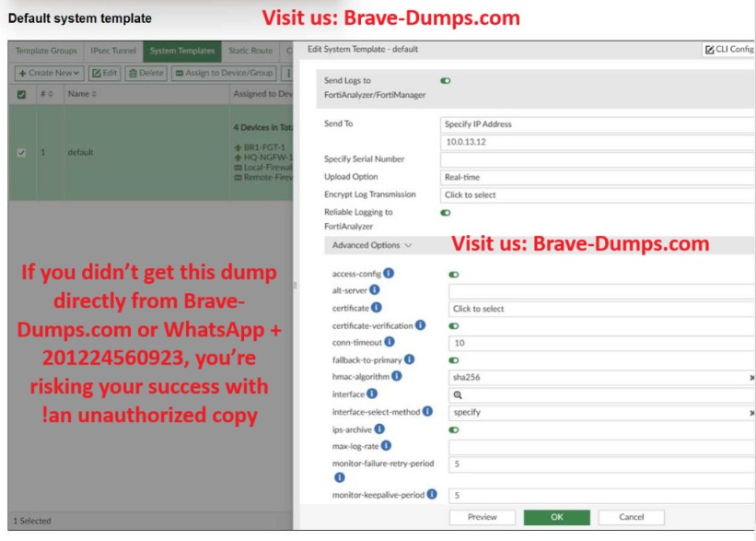Disable Reliable Logging to FortiAnalyzer toggle

(446, 213)
